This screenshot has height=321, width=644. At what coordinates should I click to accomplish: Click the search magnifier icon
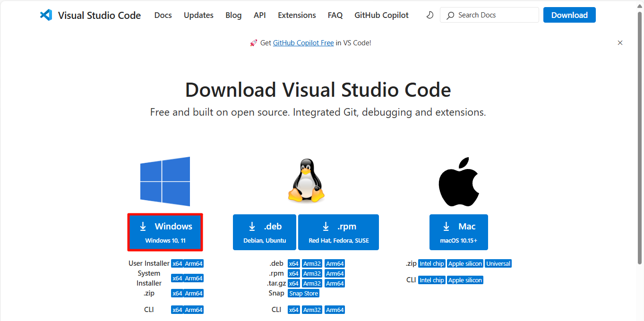(x=450, y=15)
